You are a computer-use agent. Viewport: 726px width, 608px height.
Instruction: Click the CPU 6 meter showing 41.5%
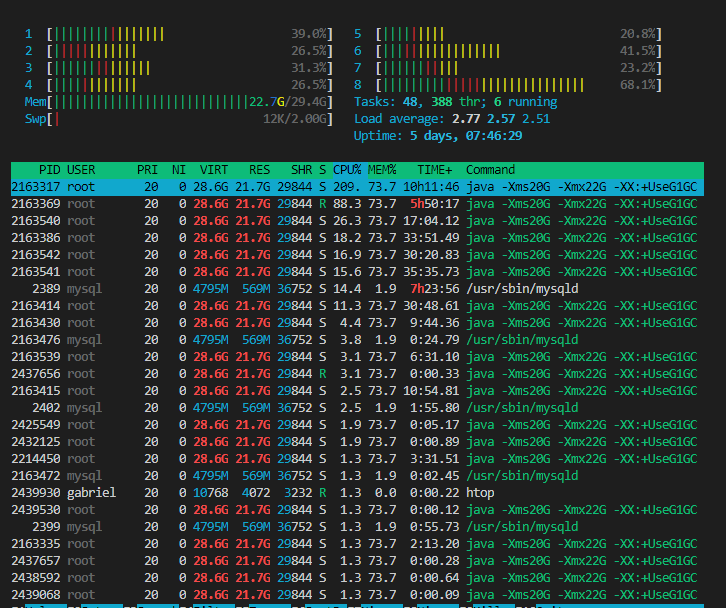(508, 51)
